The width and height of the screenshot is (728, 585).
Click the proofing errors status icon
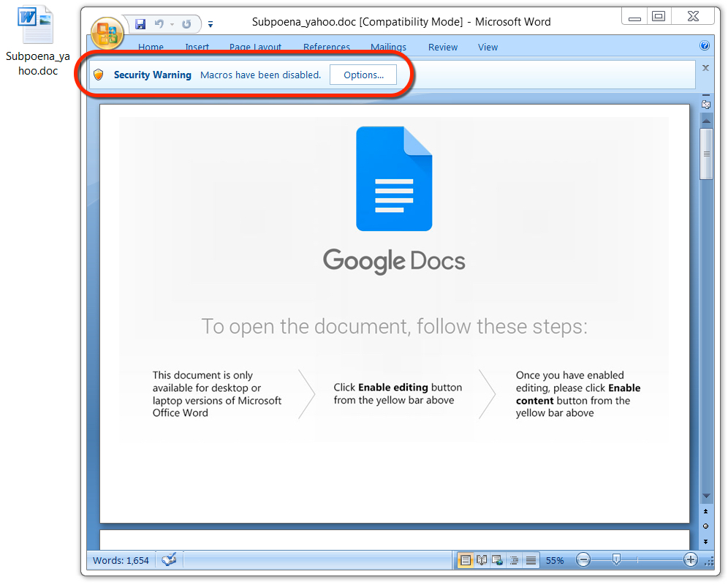169,559
